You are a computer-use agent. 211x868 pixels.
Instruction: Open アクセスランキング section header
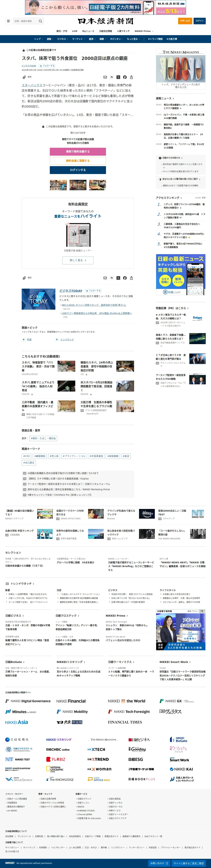[x=169, y=198]
